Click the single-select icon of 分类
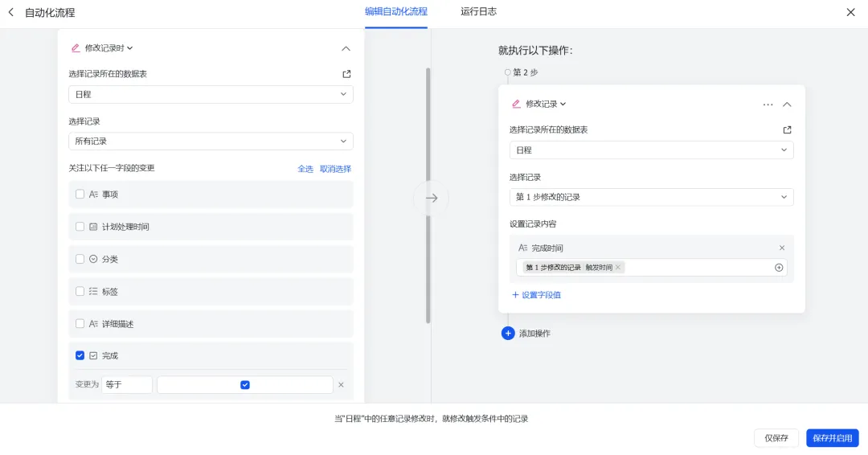 [93, 259]
